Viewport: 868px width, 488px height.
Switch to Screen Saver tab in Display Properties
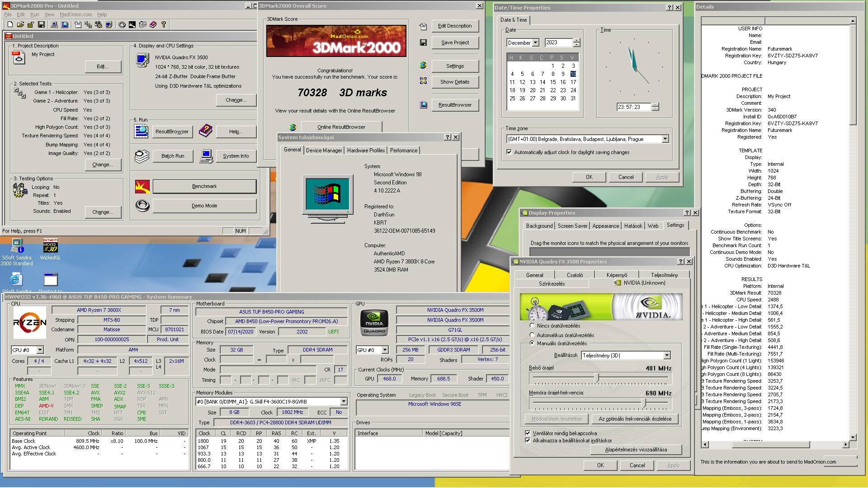tap(572, 225)
